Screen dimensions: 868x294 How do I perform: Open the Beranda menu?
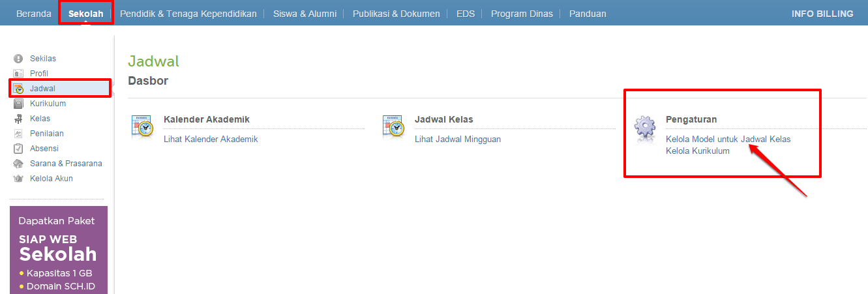[x=34, y=14]
